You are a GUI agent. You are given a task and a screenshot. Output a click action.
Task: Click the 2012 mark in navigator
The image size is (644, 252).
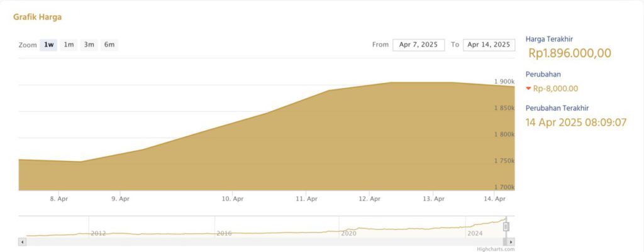(98, 233)
